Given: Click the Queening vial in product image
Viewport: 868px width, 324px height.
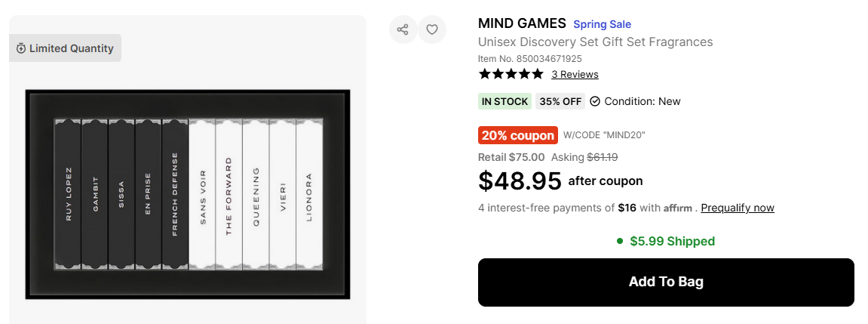Looking at the screenshot, I should pos(256,194).
